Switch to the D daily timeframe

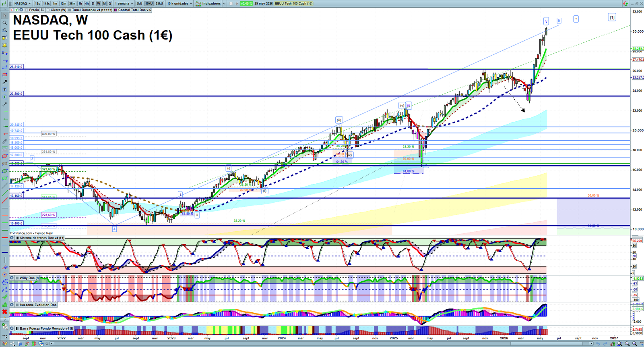93,3
